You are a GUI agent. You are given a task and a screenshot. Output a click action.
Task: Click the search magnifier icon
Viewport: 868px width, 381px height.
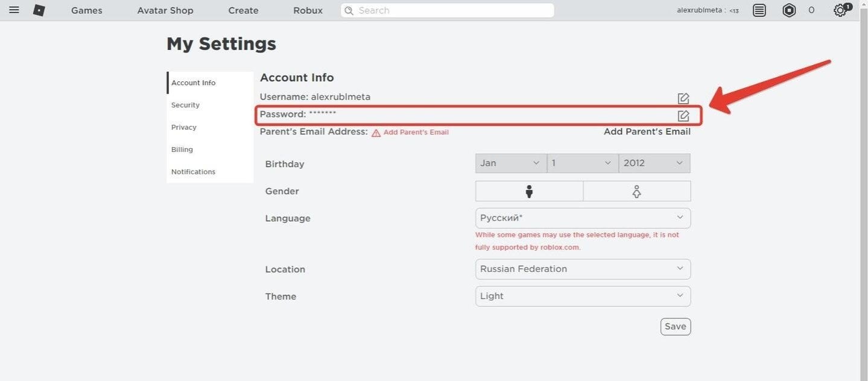click(x=349, y=10)
